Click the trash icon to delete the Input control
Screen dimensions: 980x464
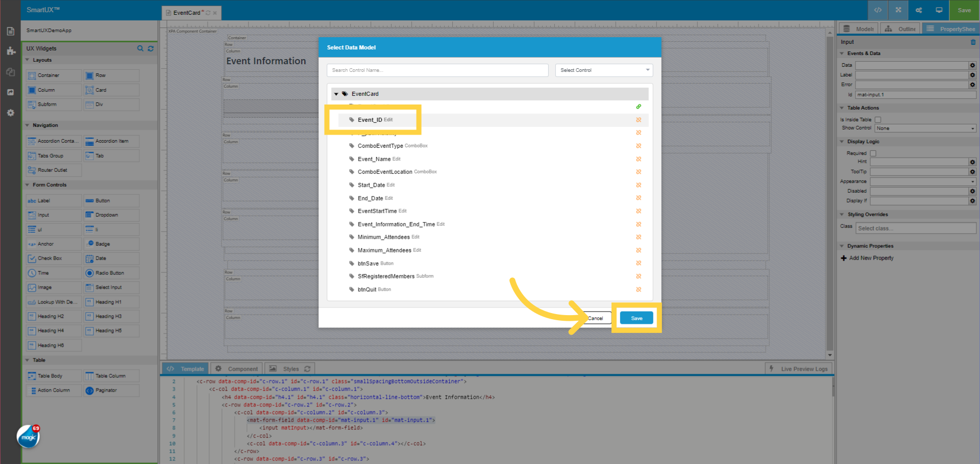[x=972, y=42]
